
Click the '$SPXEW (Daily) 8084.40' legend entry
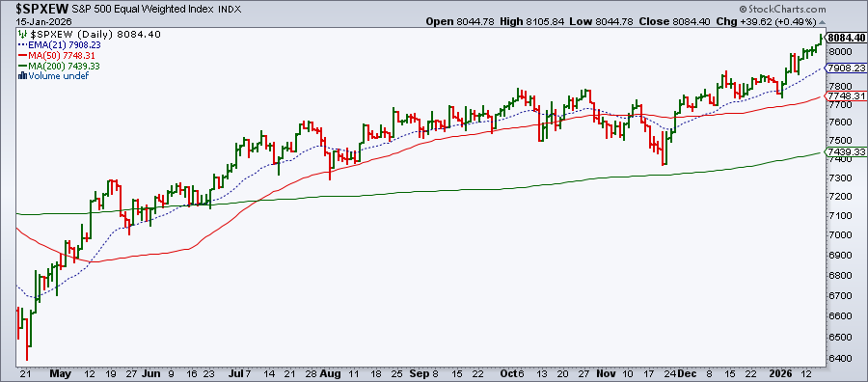[x=95, y=35]
